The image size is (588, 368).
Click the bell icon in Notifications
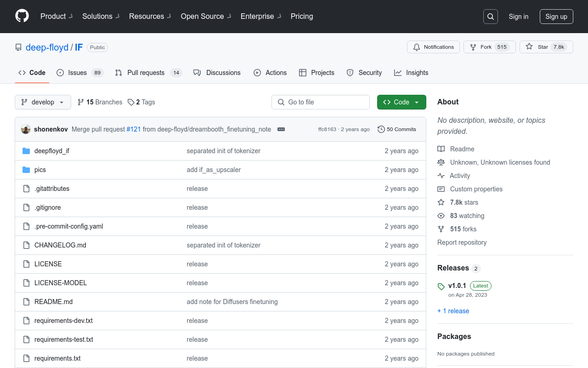(417, 47)
